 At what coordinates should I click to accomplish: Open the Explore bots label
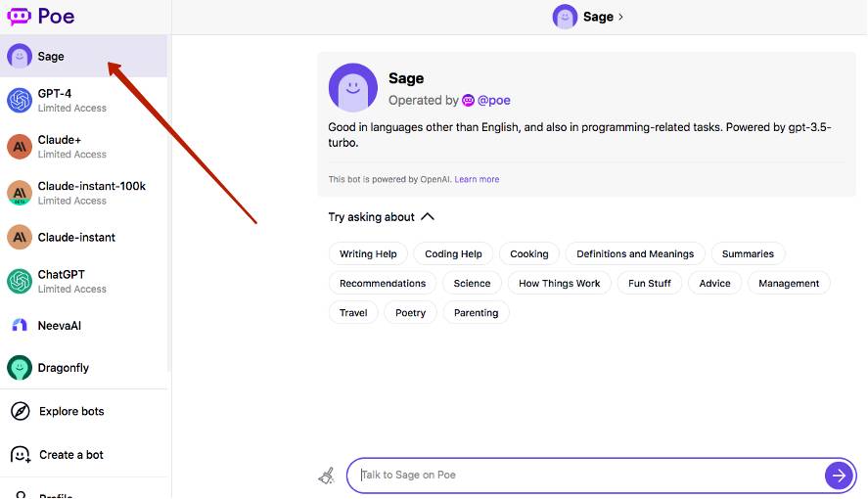[71, 411]
